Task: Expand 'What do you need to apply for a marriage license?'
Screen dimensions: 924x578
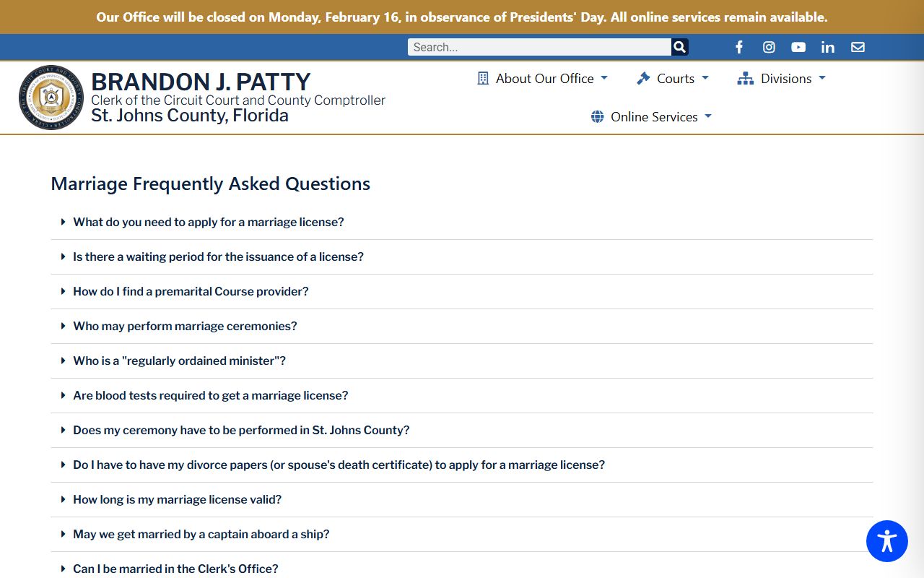Action: coord(462,222)
